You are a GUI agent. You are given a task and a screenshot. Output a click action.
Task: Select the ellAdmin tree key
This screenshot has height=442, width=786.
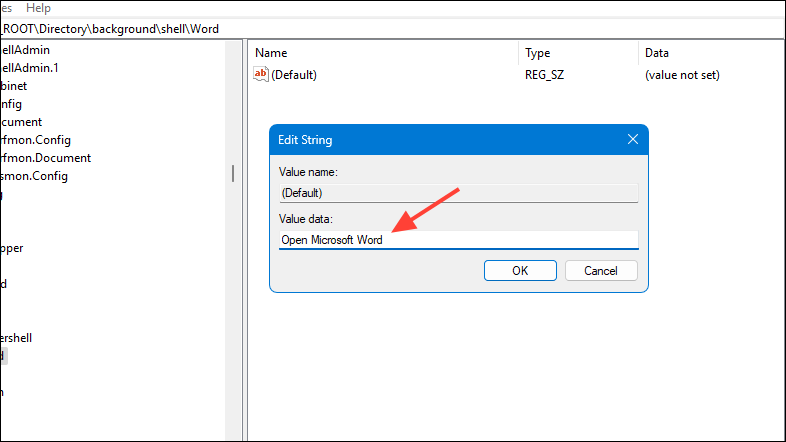click(25, 50)
